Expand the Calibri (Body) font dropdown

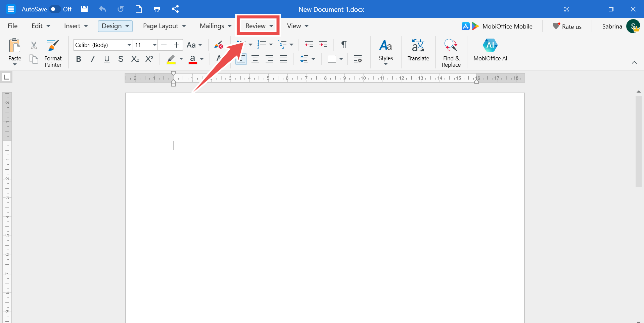[129, 45]
